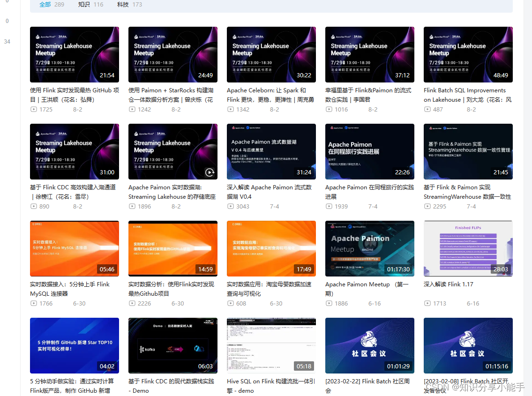Viewport: 532px width, 396px height.
Task: Open title 实时数据接入：5分钟上手 Flink MySQL 连接器
Action: (x=70, y=289)
